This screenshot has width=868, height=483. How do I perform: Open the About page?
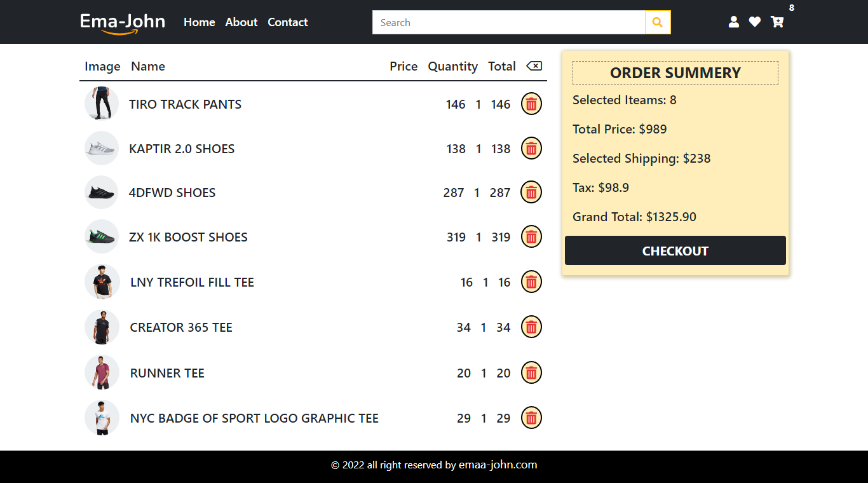click(x=241, y=22)
